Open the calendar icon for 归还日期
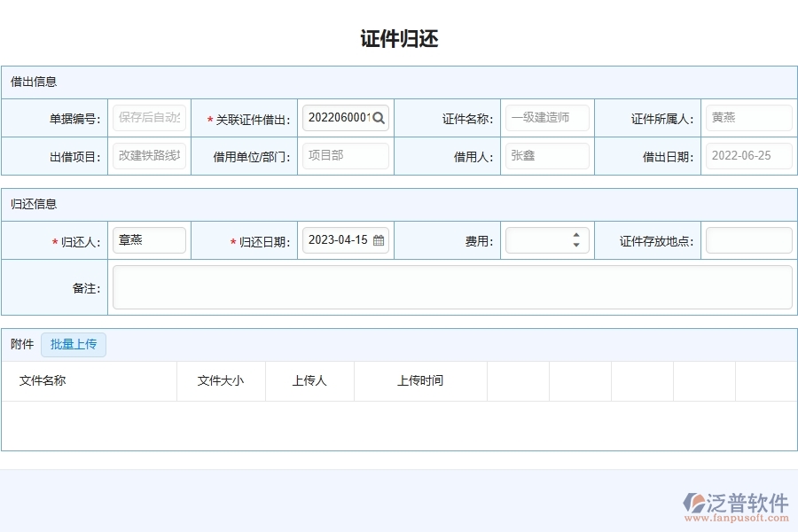Screen dimensions: 798x532 pos(379,239)
